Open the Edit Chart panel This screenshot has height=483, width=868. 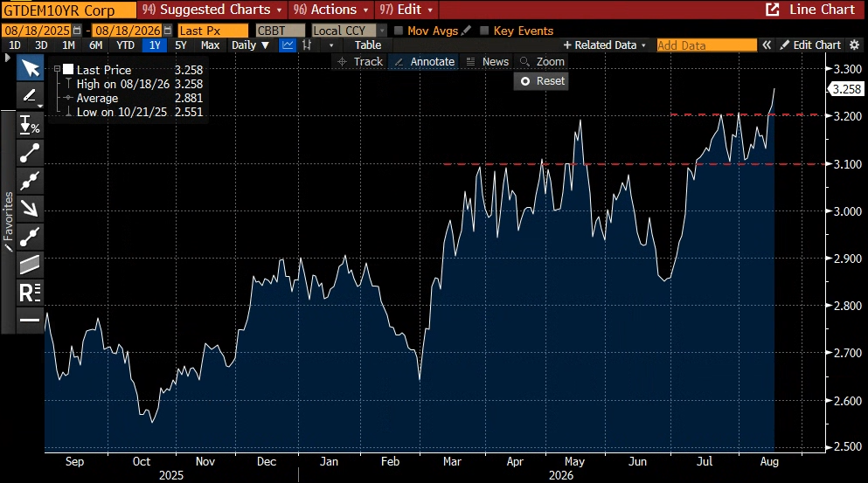[x=810, y=45]
